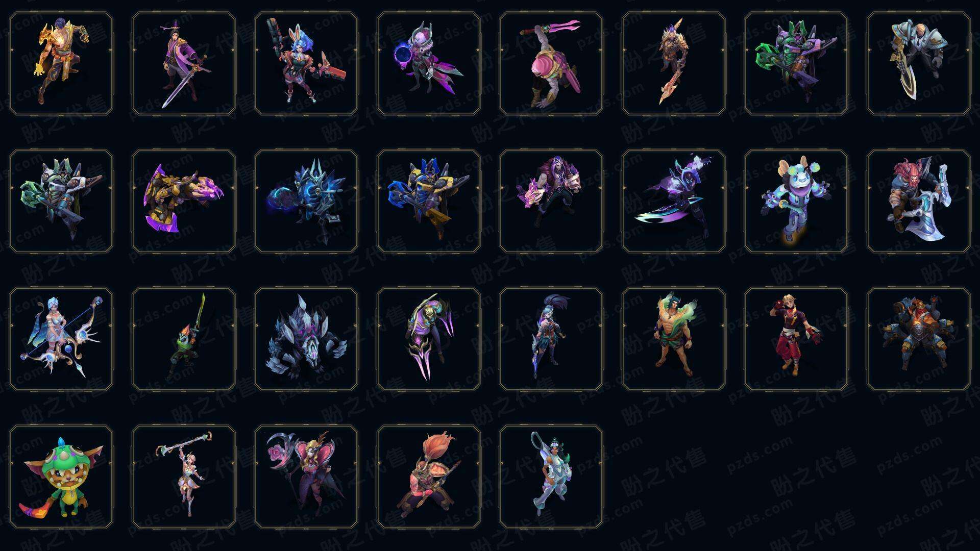Select the small green yordle with tall sword
Screen dimensions: 980x551
pos(184,339)
